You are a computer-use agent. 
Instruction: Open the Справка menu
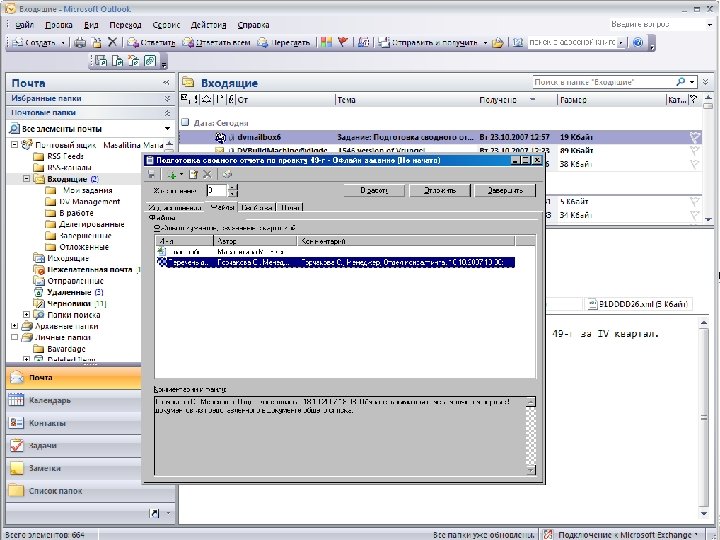click(253, 25)
